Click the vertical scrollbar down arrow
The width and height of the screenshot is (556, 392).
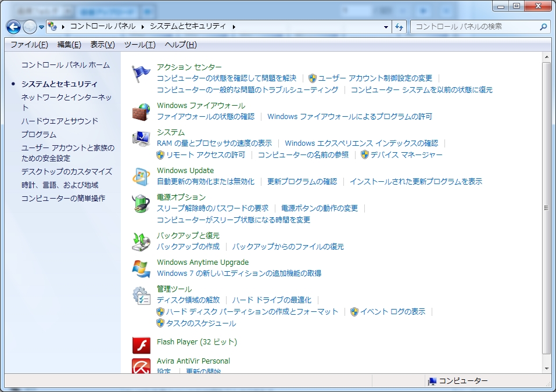click(x=547, y=369)
